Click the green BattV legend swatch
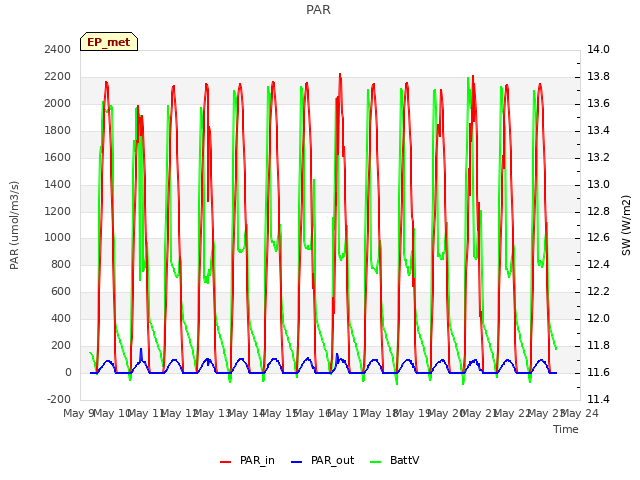The width and height of the screenshot is (640, 480). [x=375, y=462]
